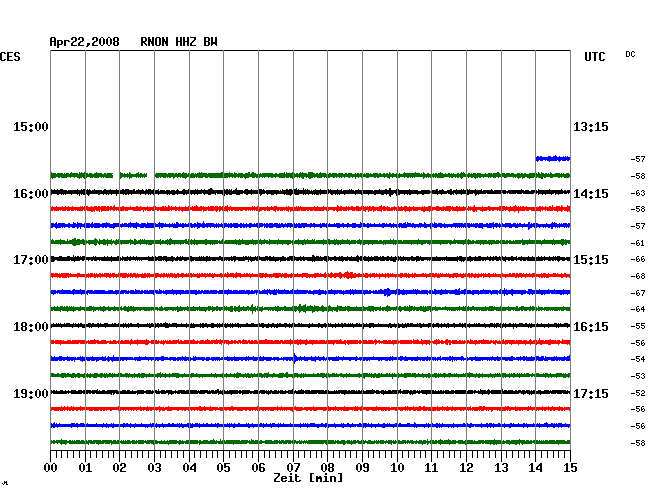Click minute tick label 06
Screen dimensions: 650x494
tap(258, 468)
